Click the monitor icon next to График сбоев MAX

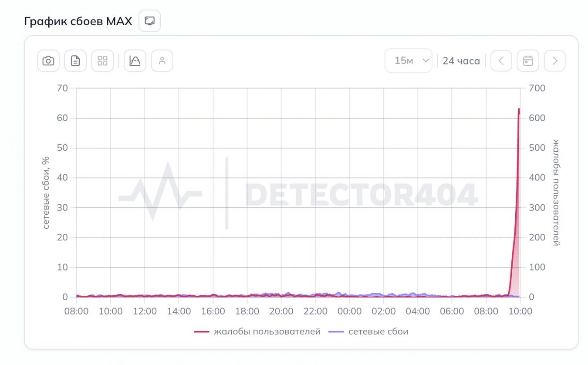149,20
